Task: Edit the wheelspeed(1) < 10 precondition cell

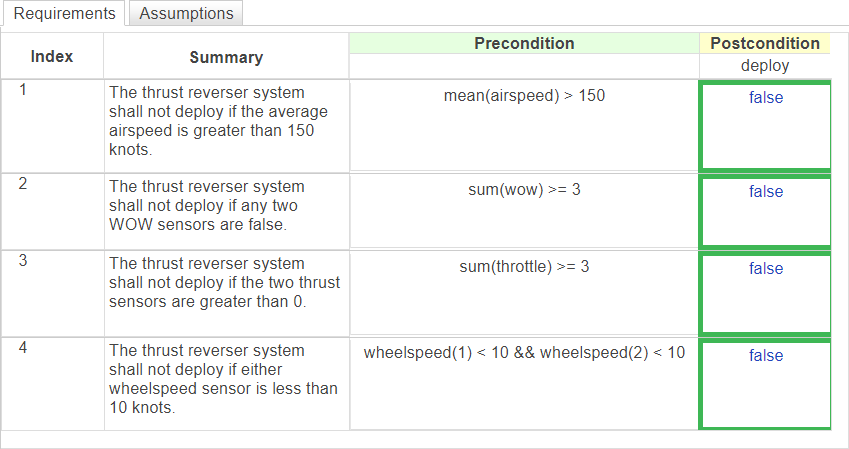Action: [x=524, y=384]
